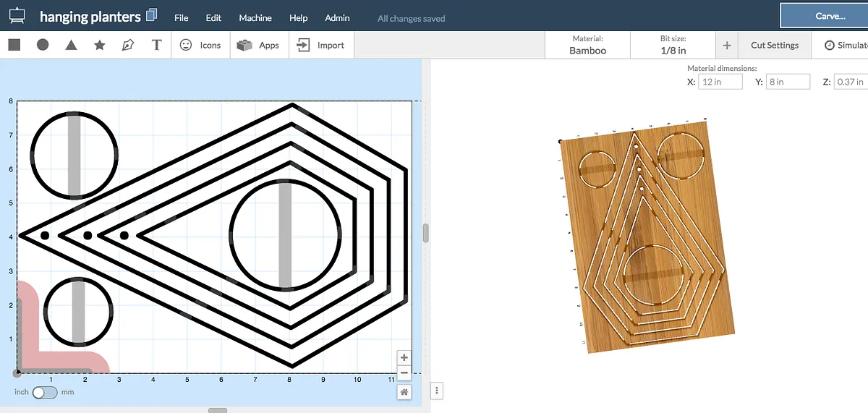Click the material X dimension field
868x413 pixels.
720,82
